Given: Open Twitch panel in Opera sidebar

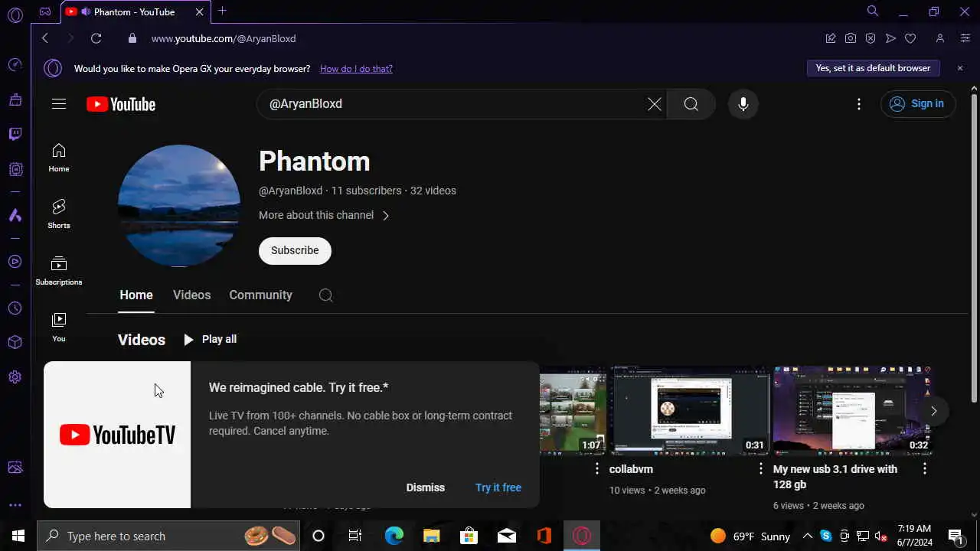Looking at the screenshot, I should tap(15, 135).
